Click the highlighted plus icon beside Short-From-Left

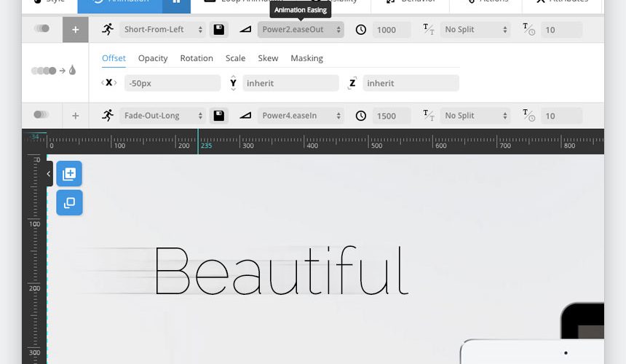click(75, 30)
